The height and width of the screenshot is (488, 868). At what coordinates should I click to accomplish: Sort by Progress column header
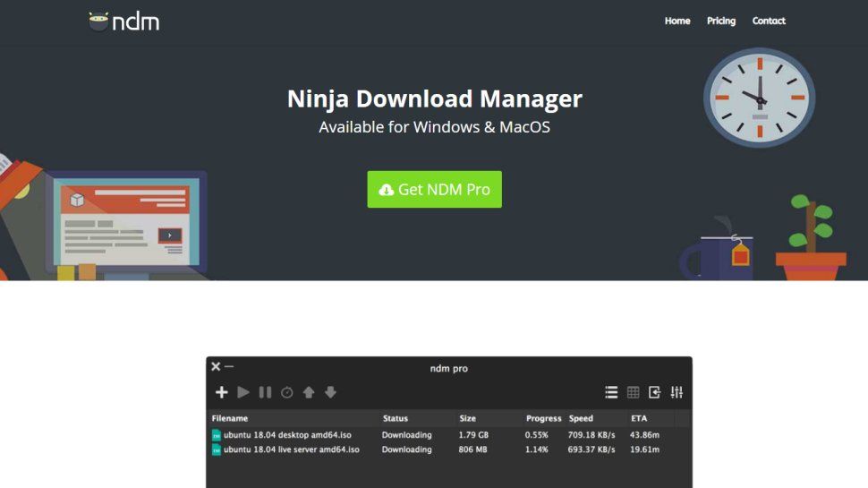click(543, 418)
